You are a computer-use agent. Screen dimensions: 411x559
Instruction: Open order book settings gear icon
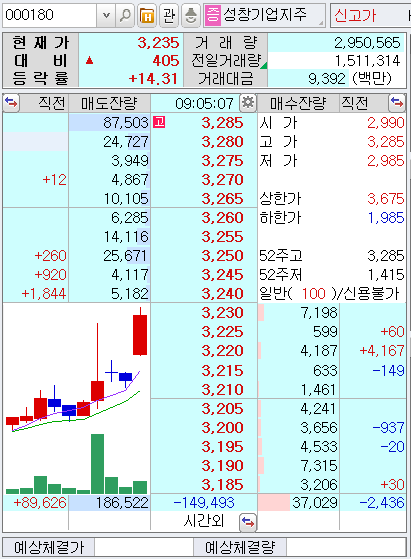(248, 103)
